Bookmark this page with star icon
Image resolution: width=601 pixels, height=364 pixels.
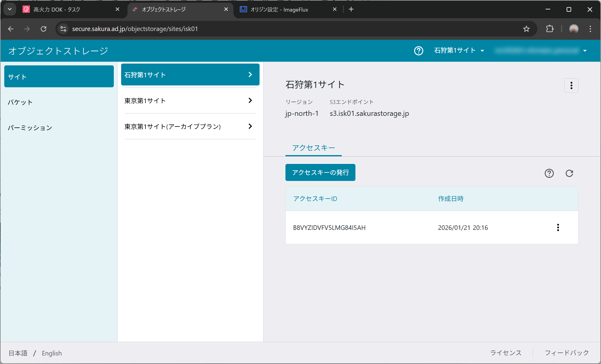pos(526,29)
